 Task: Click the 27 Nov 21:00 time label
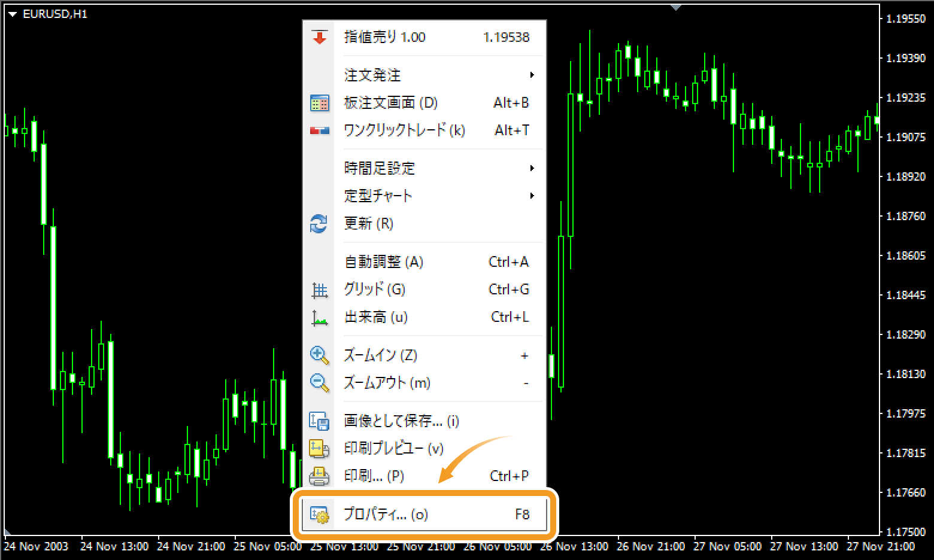(880, 546)
